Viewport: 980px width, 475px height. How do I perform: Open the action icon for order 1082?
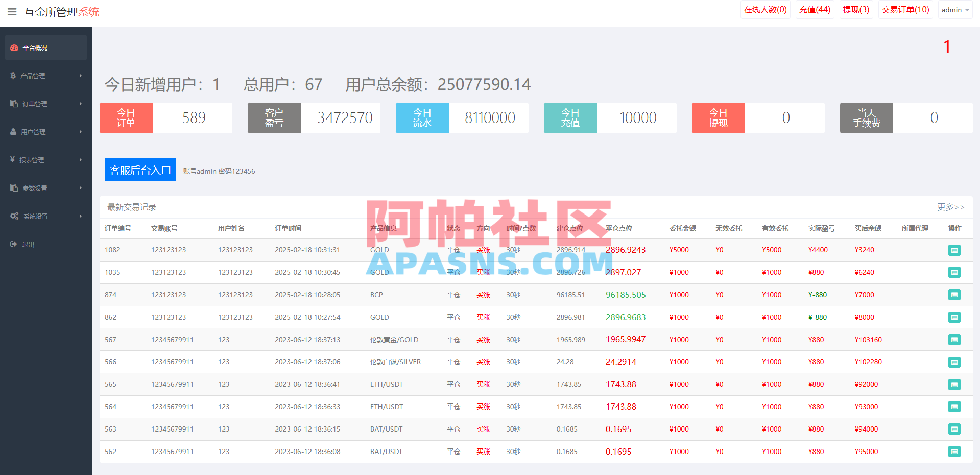tap(954, 250)
